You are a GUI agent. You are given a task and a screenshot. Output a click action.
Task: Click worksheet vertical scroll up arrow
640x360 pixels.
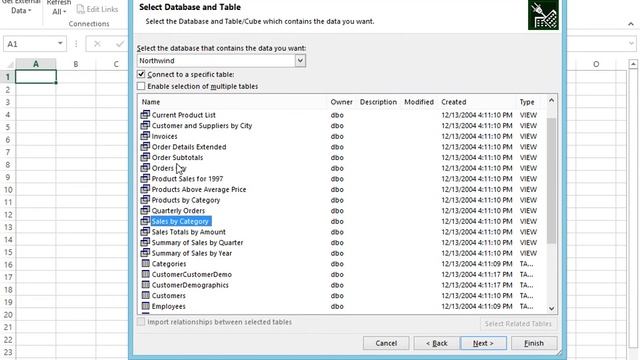(x=633, y=64)
